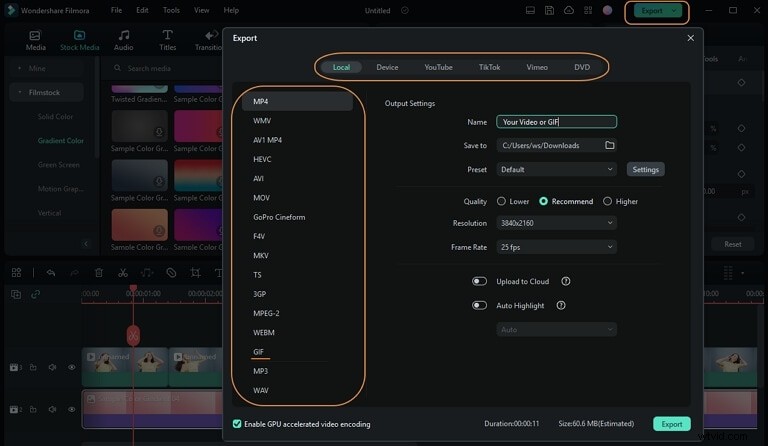The height and width of the screenshot is (446, 768).
Task: Mute video track 3 audio
Action: click(52, 367)
